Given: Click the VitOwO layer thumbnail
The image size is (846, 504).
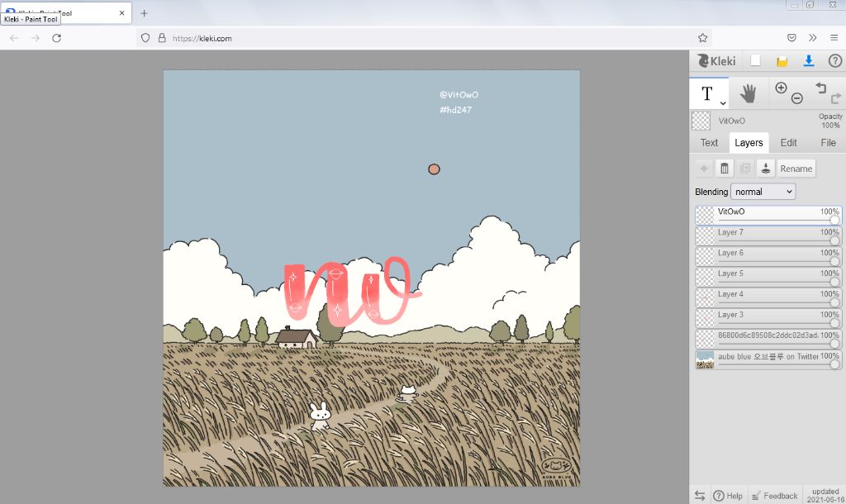Looking at the screenshot, I should (705, 216).
